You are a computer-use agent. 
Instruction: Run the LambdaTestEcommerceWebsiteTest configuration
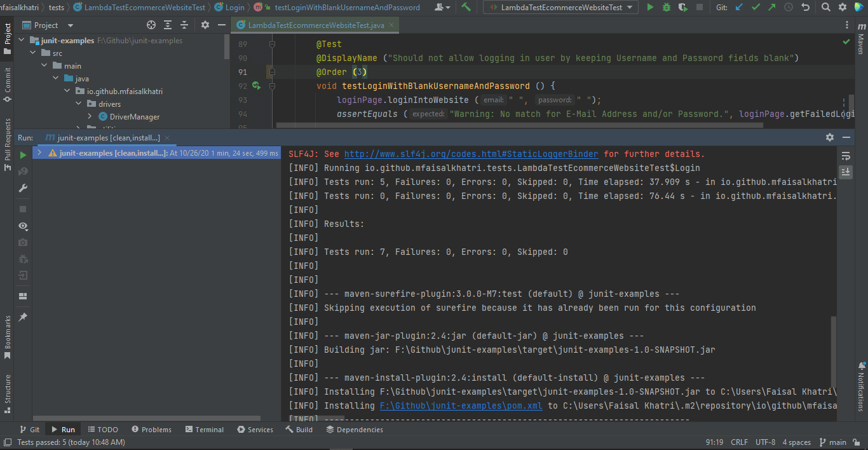(x=650, y=7)
